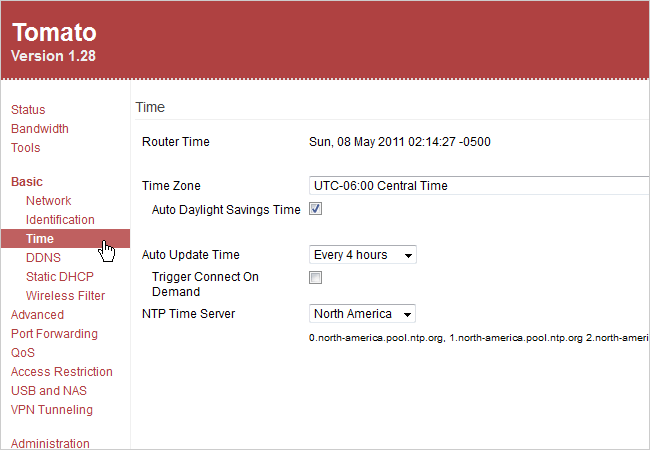Open Network settings in sidebar
The image size is (650, 450).
pyautogui.click(x=49, y=201)
